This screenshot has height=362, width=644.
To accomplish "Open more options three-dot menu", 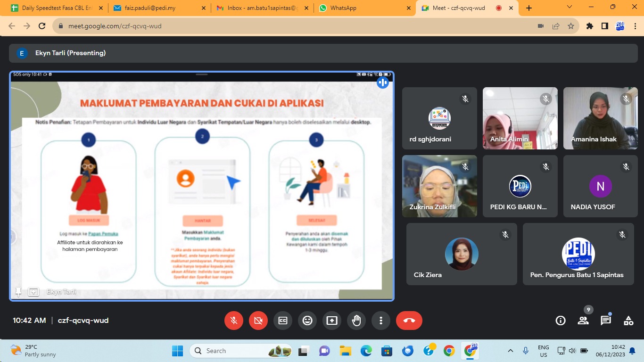I will click(381, 321).
